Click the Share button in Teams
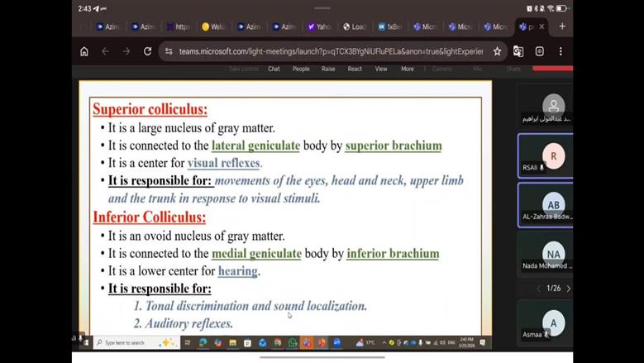The width and height of the screenshot is (644, 363). (513, 69)
